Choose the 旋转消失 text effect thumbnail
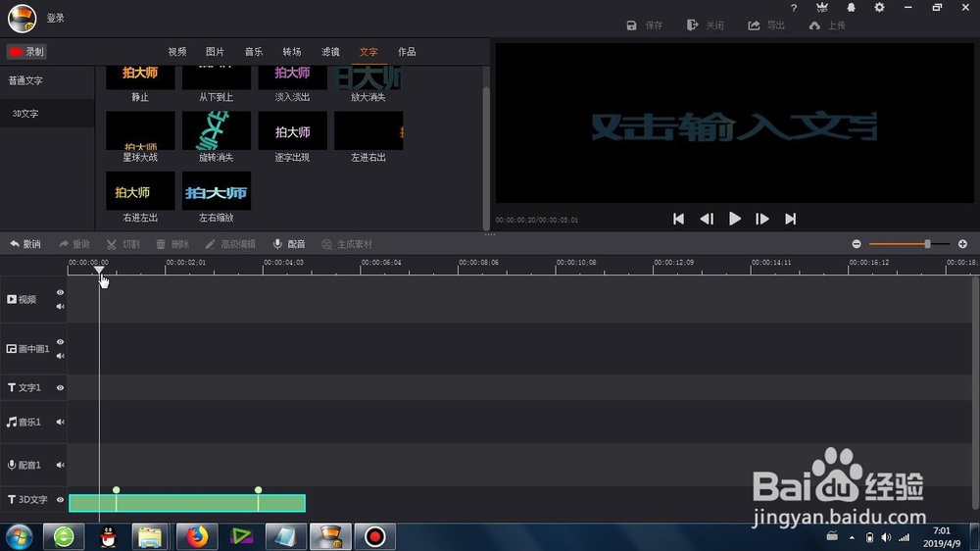The width and height of the screenshot is (980, 551). coord(217,130)
